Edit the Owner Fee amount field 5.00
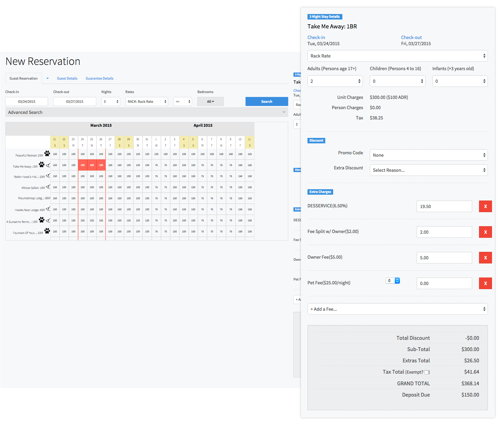The height and width of the screenshot is (426, 504). click(444, 258)
